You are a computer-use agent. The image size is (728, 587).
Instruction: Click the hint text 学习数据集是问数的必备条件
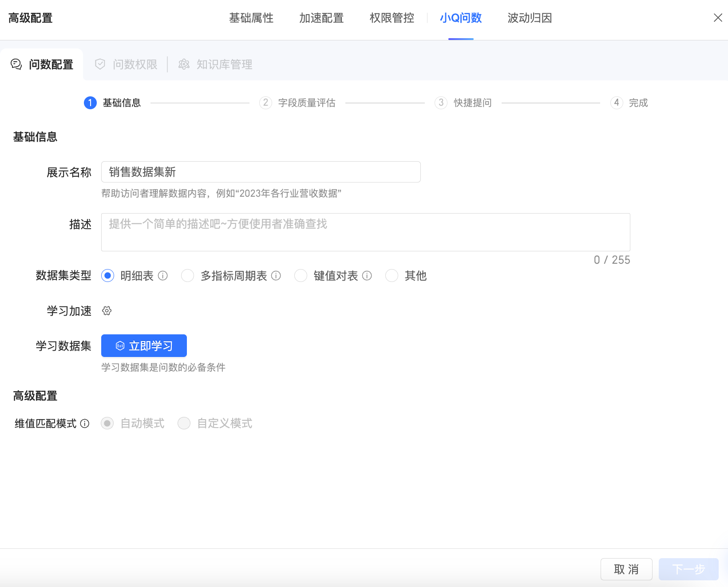(163, 367)
